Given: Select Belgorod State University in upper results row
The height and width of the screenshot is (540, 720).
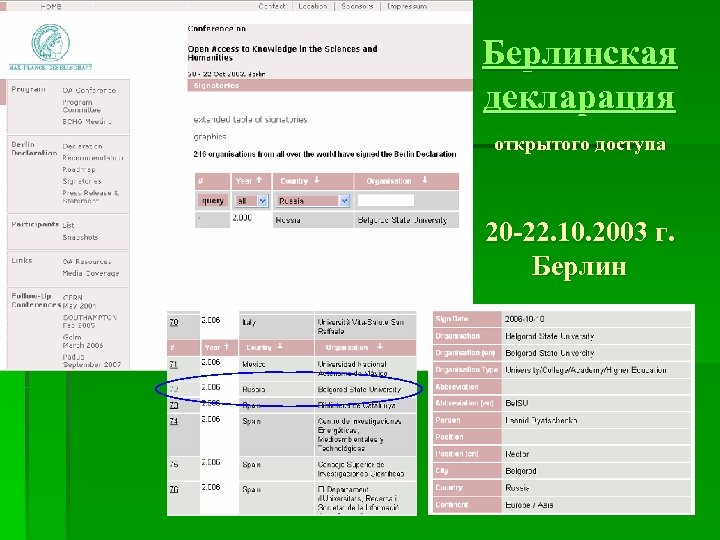Looking at the screenshot, I should [402, 220].
